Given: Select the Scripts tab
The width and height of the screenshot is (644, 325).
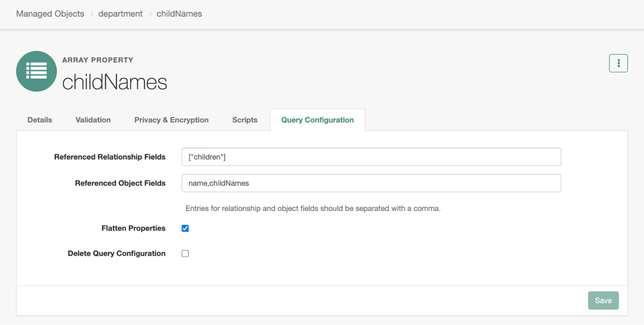Looking at the screenshot, I should click(245, 120).
